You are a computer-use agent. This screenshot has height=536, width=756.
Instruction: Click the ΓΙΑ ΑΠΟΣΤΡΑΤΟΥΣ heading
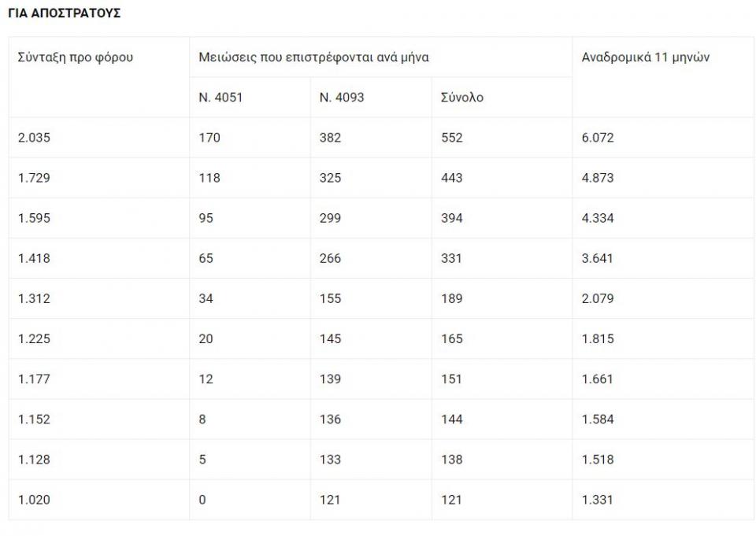coord(64,14)
